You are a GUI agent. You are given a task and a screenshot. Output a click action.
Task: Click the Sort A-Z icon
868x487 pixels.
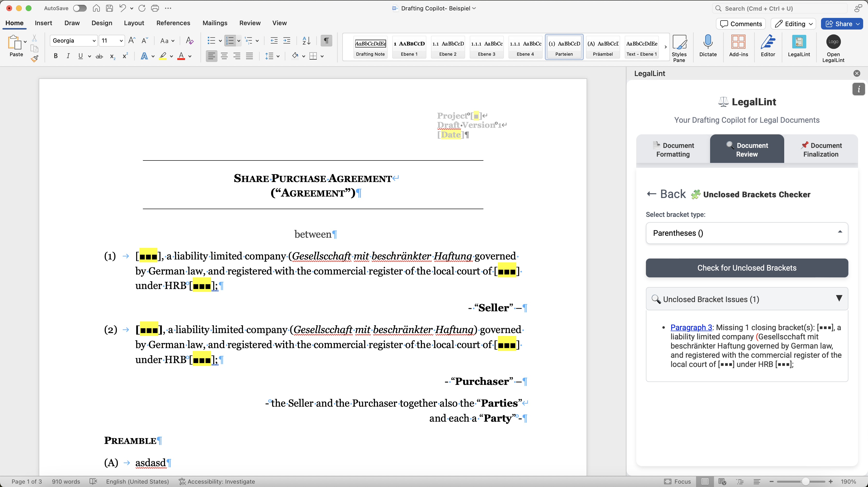[x=306, y=41]
